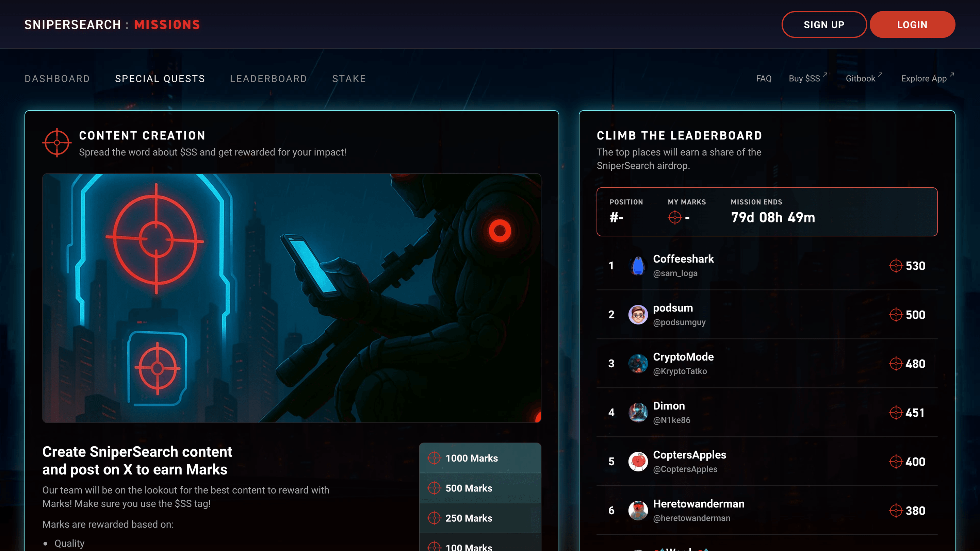Click the sniper content creation banner image
The width and height of the screenshot is (980, 551).
(x=291, y=298)
